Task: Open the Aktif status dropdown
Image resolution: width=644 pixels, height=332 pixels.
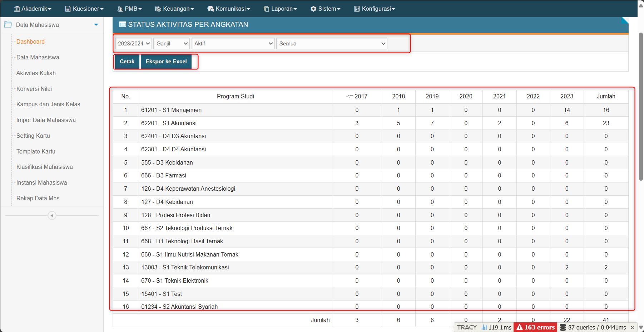Action: [x=233, y=44]
